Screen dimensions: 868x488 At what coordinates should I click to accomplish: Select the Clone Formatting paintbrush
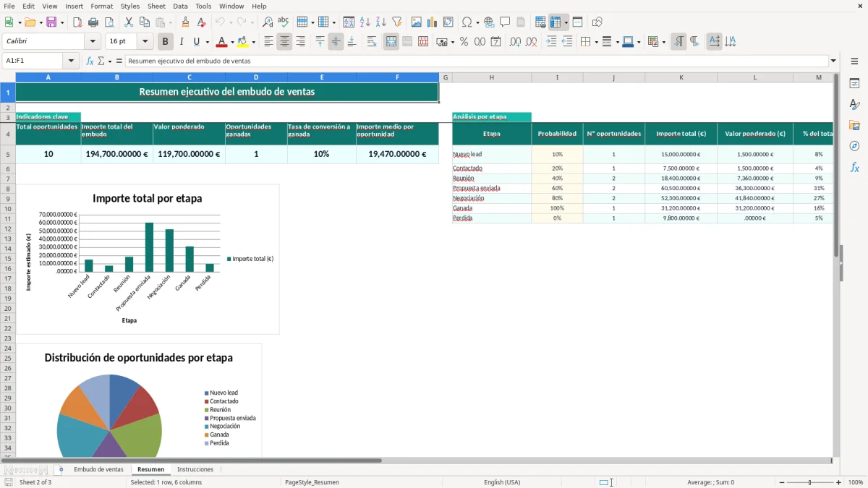(185, 22)
